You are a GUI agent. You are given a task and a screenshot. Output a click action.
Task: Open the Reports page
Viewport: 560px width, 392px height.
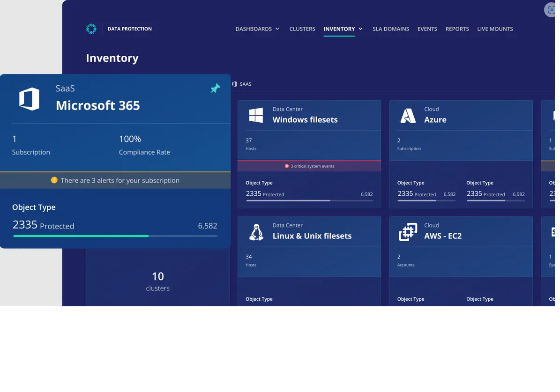click(457, 29)
